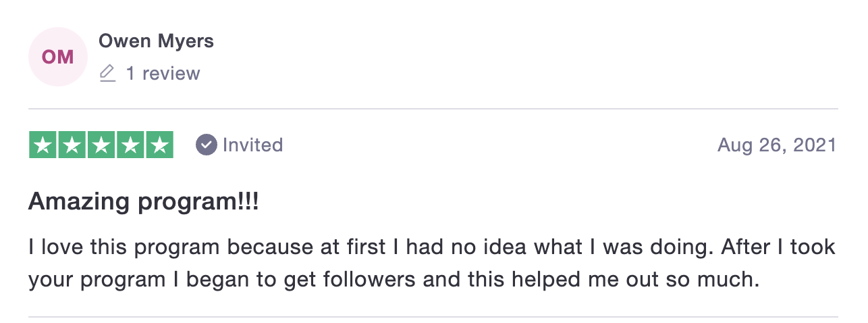868x323 pixels.
Task: Click the OM avatar circle
Action: [x=58, y=57]
